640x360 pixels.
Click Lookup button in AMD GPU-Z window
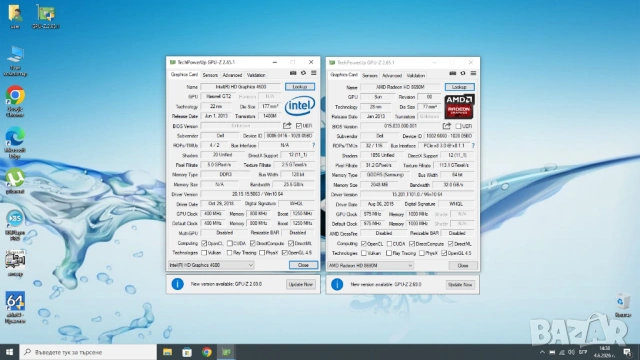pos(459,87)
